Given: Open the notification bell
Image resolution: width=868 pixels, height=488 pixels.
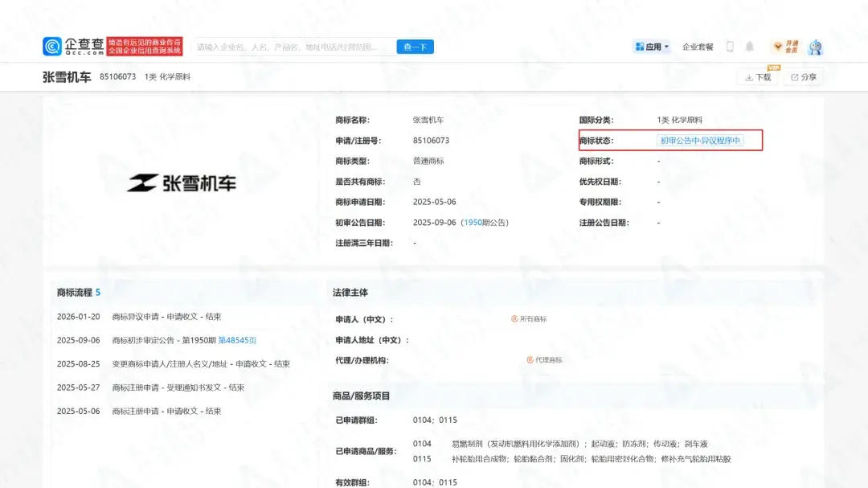Looking at the screenshot, I should [x=750, y=47].
